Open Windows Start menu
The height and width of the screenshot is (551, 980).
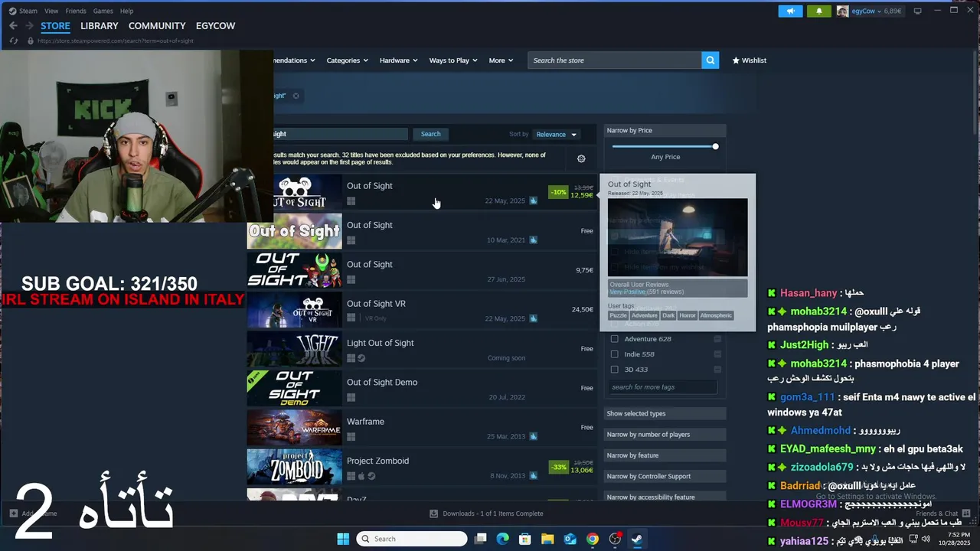[343, 539]
